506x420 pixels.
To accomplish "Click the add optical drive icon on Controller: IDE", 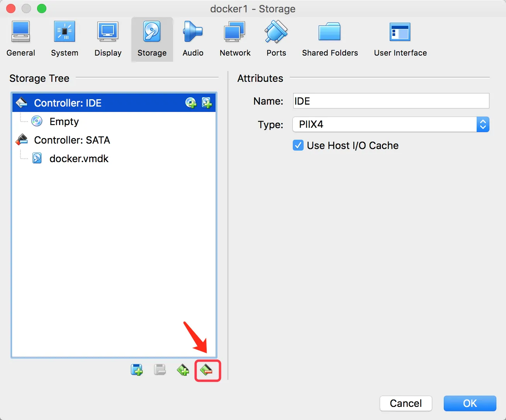I will pyautogui.click(x=191, y=103).
